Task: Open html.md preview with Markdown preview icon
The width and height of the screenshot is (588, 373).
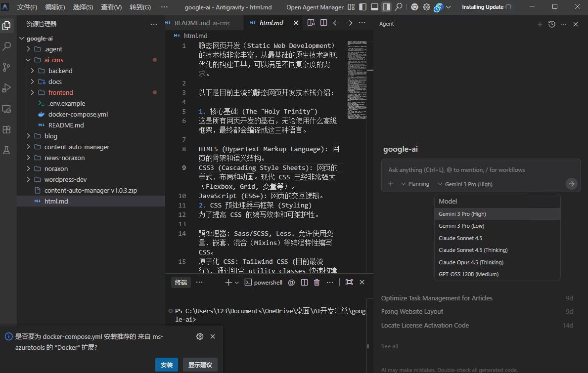Action: pos(311,23)
